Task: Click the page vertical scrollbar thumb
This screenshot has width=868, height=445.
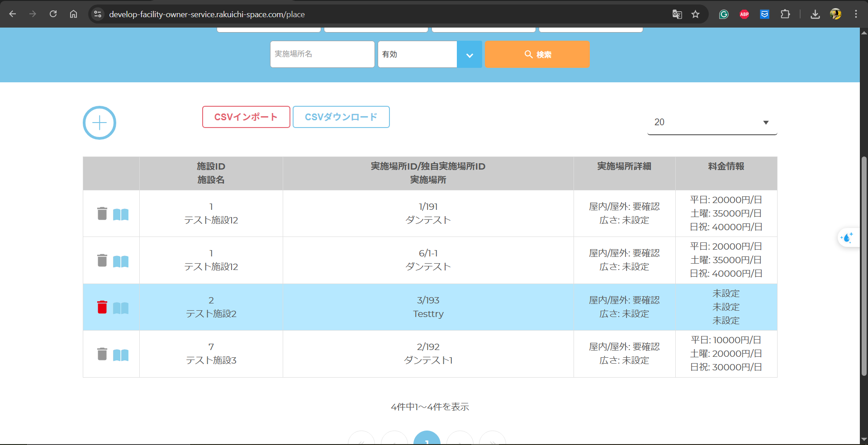Action: (x=864, y=266)
